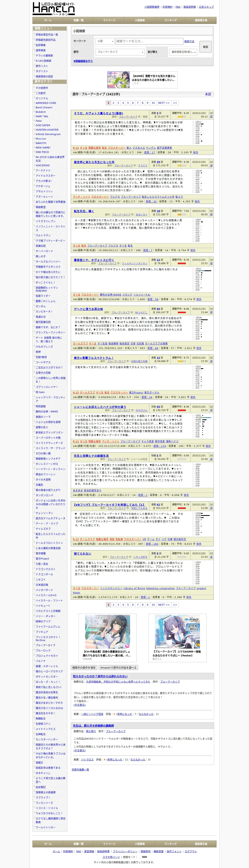The width and height of the screenshot is (249, 868).
Task: Open the スマホ用ページ footer link
Action: click(x=111, y=857)
